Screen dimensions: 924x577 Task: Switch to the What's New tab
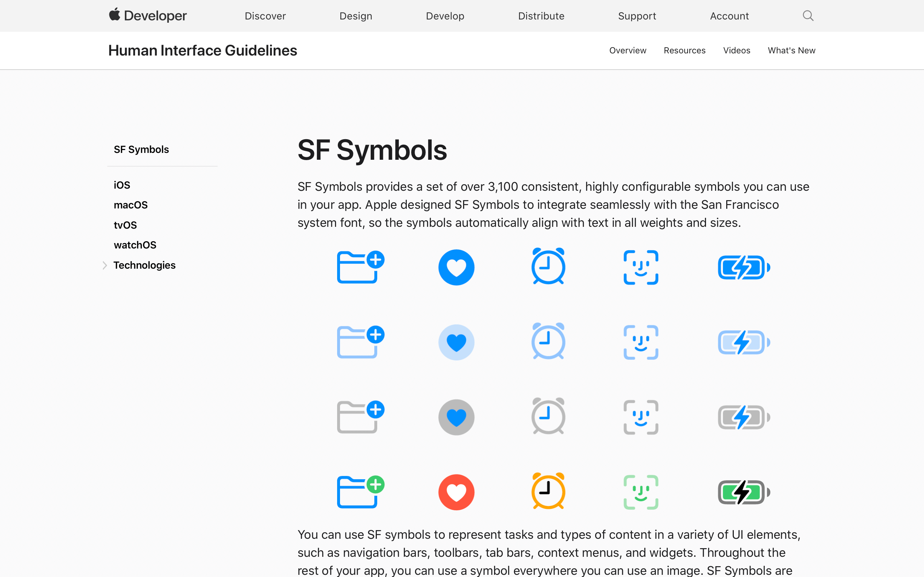click(791, 50)
